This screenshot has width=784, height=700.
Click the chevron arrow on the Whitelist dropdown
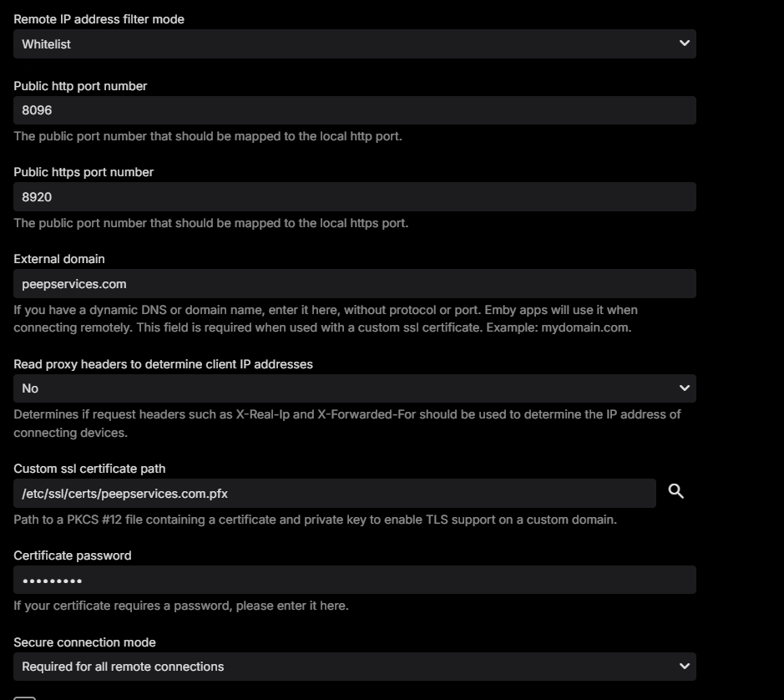(685, 43)
